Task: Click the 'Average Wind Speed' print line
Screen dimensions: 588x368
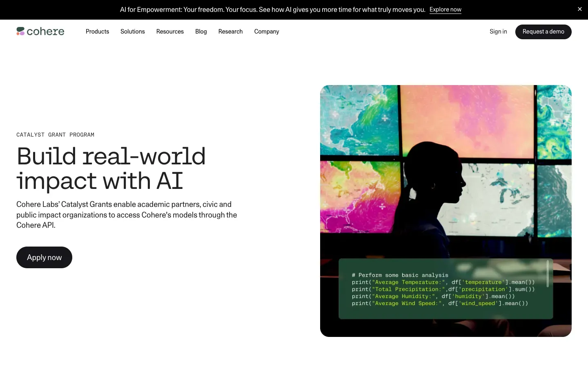Action: point(440,303)
